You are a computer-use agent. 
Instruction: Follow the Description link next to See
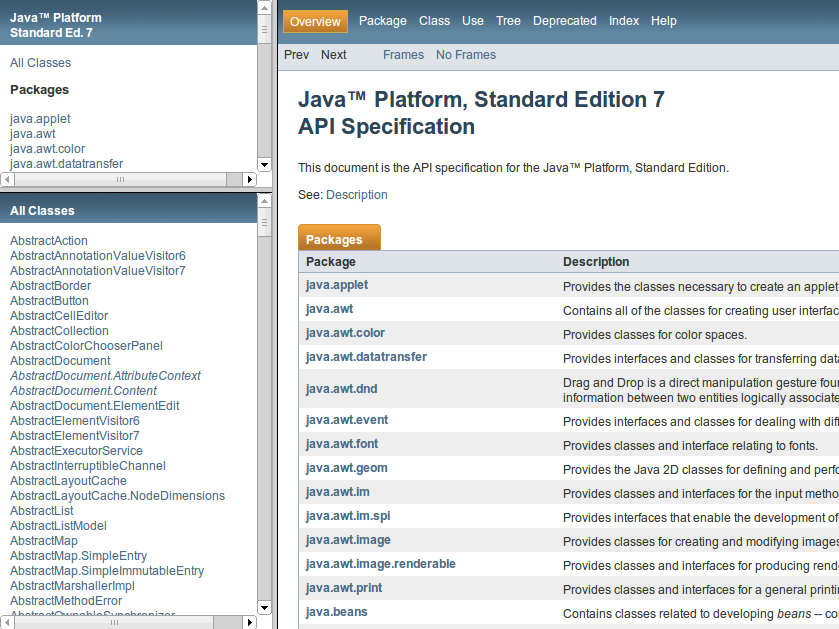coord(356,195)
